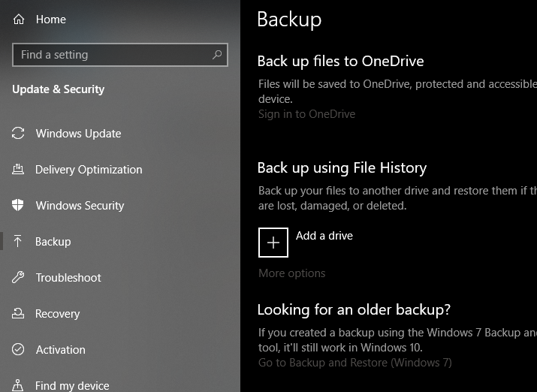Go to Delivery Optimization page
The height and width of the screenshot is (392, 537).
click(89, 169)
